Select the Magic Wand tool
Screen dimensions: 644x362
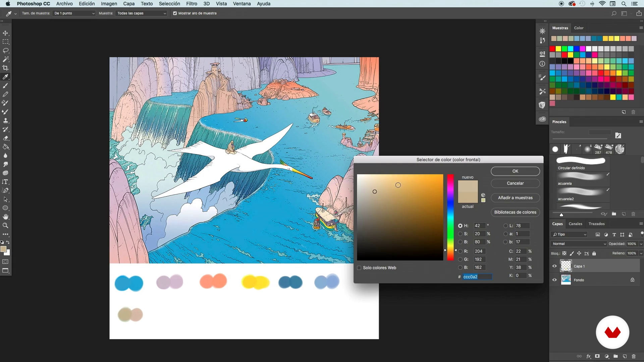click(x=5, y=59)
